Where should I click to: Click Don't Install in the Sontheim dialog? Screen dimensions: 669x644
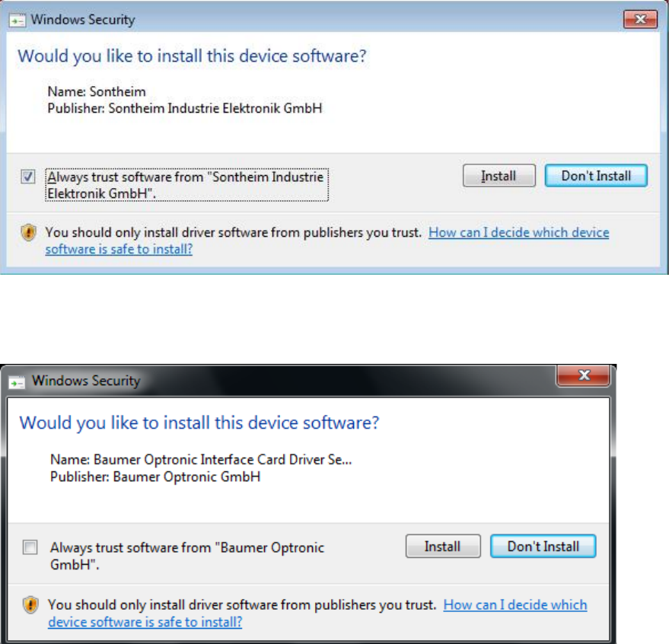click(x=596, y=176)
